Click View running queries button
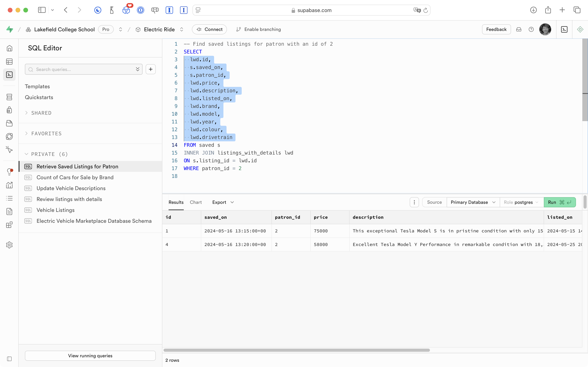The image size is (588, 367). pos(90,356)
